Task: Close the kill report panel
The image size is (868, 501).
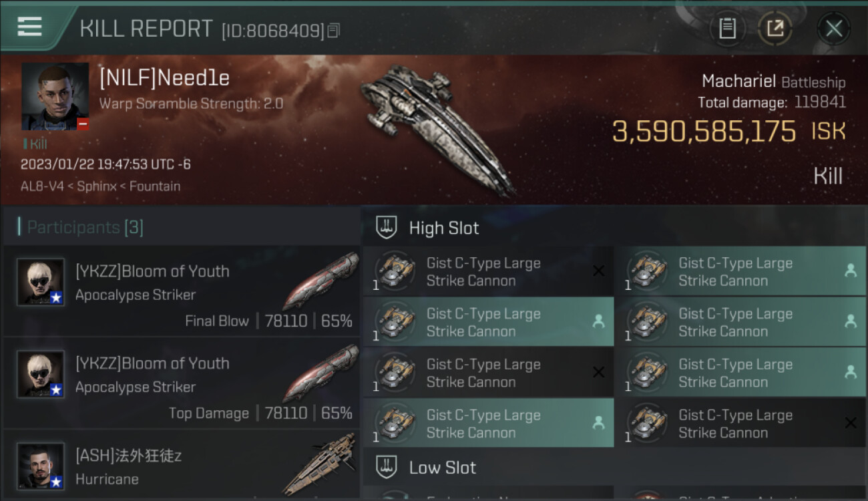Action: pos(833,29)
